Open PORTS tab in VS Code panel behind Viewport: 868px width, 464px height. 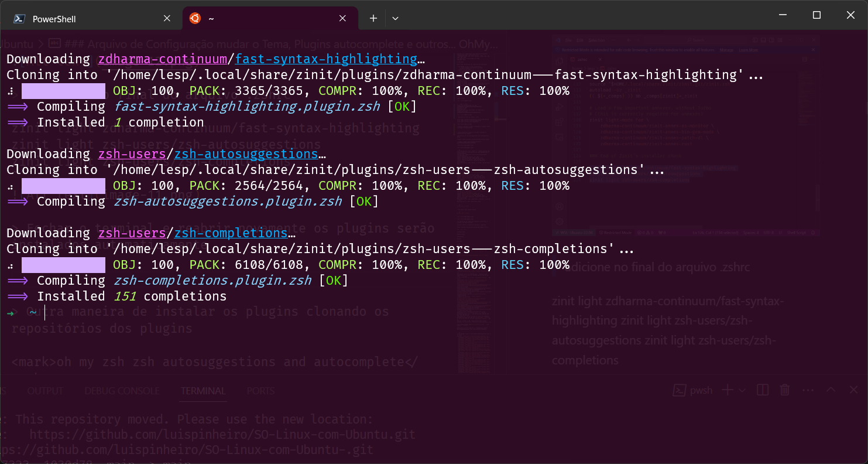coord(260,391)
